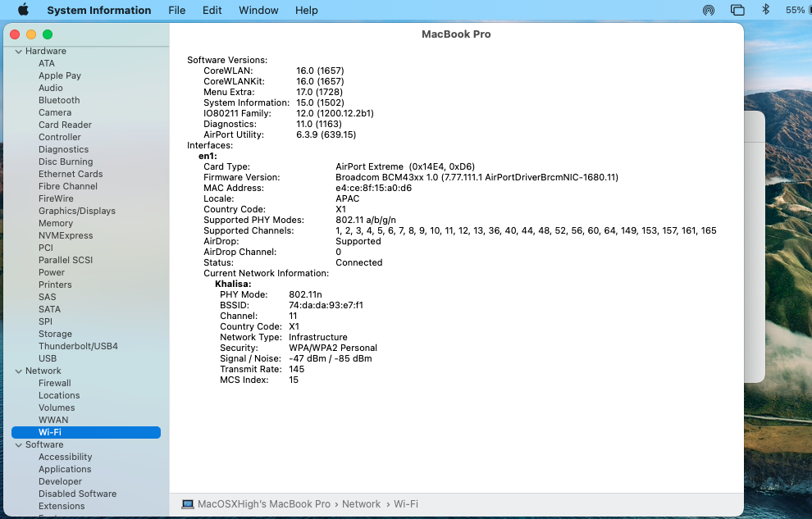This screenshot has width=812, height=519.
Task: Select Disabled Software in the sidebar
Action: [78, 494]
